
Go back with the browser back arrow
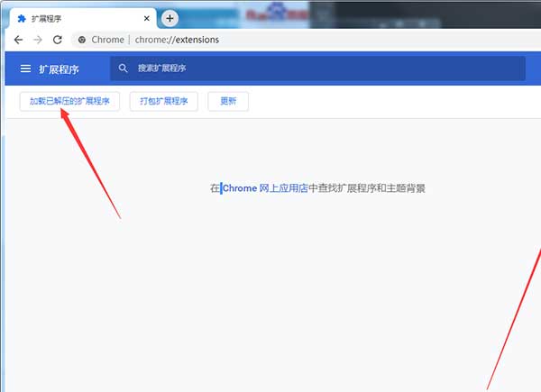(x=18, y=40)
